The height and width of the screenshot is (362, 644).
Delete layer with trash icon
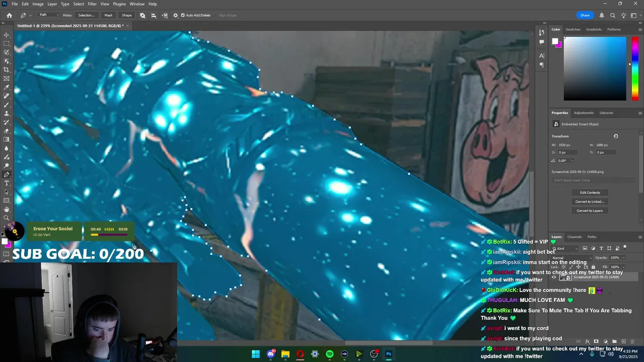632,341
